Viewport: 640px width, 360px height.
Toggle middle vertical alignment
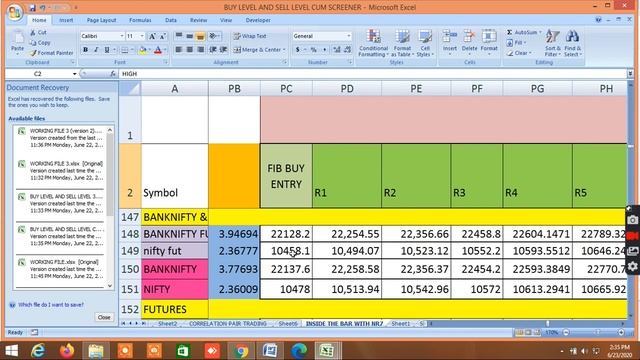coord(189,36)
